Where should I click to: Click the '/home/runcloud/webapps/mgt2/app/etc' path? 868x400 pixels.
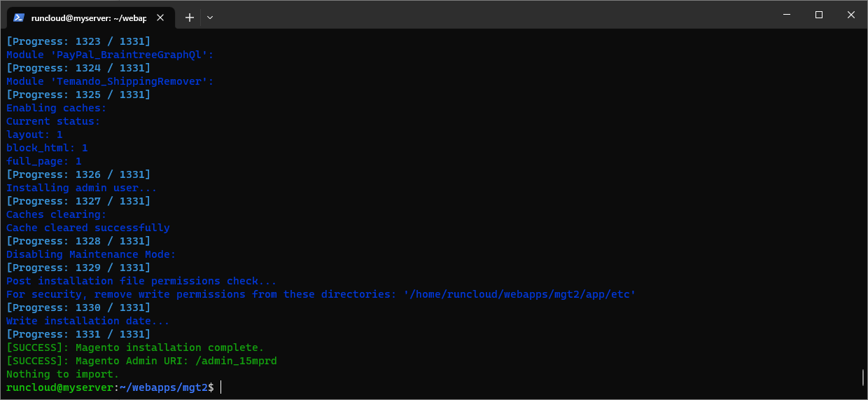[519, 294]
